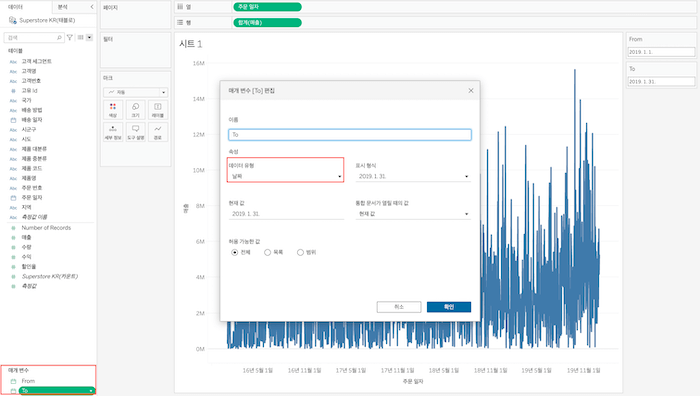Open the Marks type dropdown set to 자동

(x=135, y=92)
